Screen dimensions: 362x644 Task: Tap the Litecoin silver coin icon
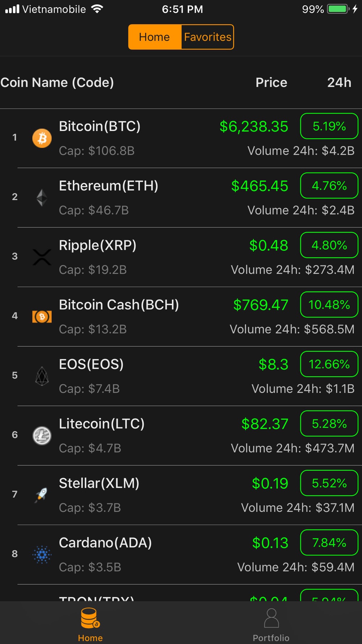click(42, 435)
